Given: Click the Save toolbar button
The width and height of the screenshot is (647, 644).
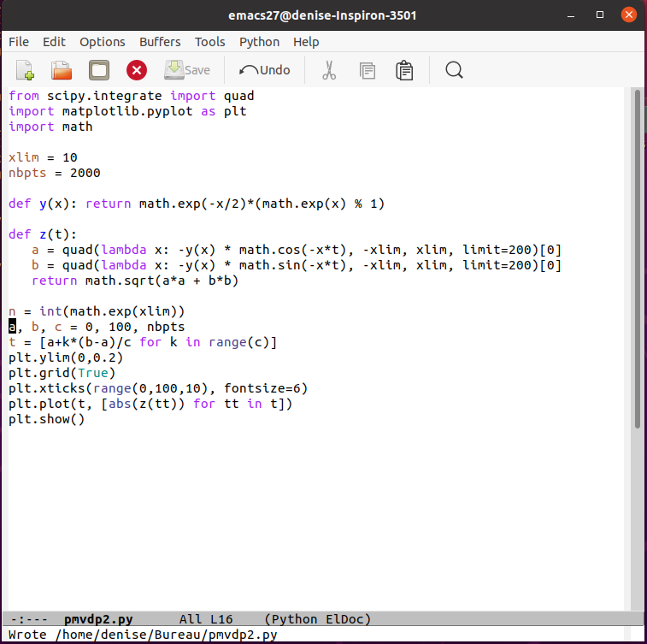Looking at the screenshot, I should 187,70.
